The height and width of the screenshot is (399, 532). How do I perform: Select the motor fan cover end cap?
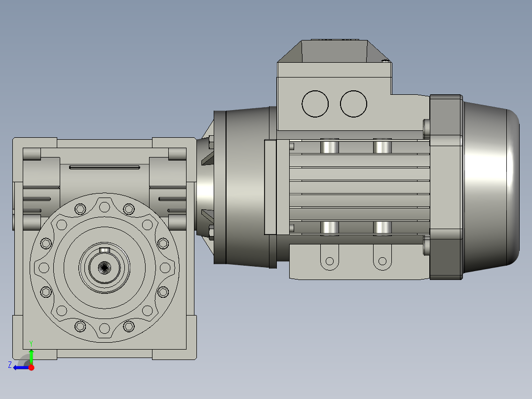(x=492, y=187)
